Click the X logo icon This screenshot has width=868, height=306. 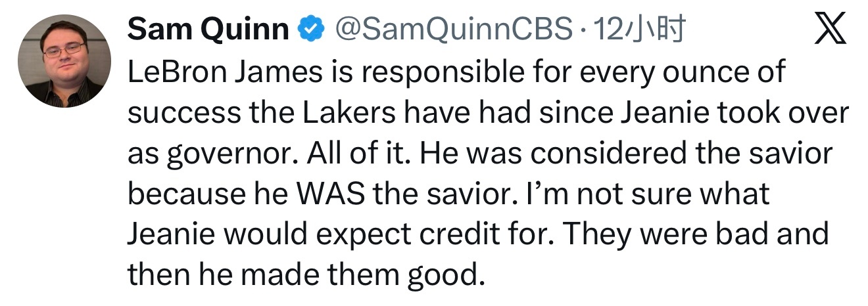coord(830,30)
